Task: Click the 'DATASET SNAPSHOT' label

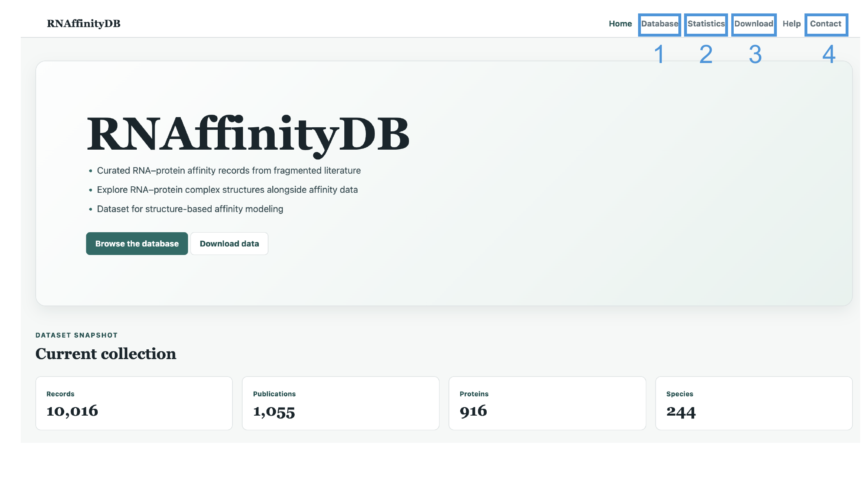Action: point(77,335)
